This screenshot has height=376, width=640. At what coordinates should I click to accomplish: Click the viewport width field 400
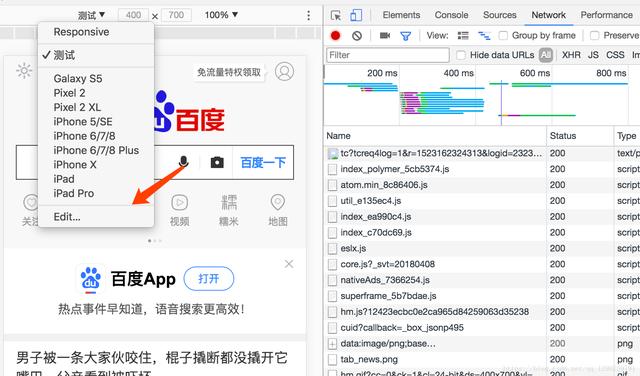[133, 15]
